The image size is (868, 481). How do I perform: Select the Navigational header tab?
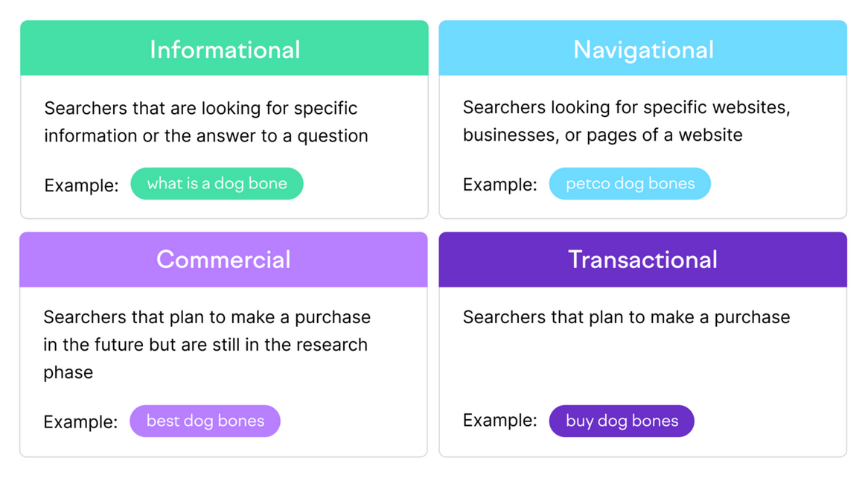point(642,49)
